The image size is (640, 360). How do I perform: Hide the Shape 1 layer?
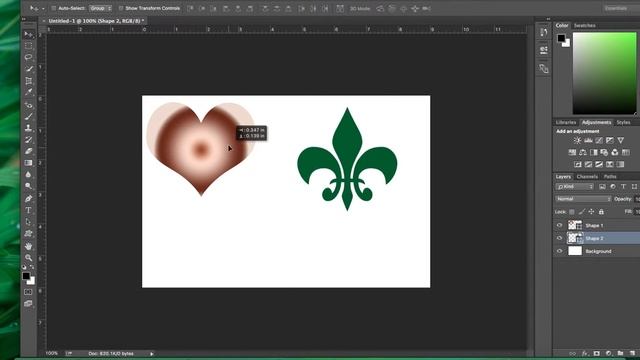(560, 225)
